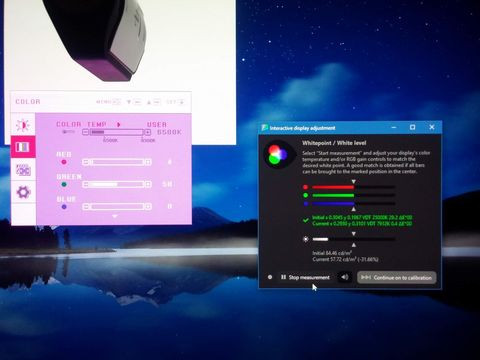Click the white level brightness sun icon
This screenshot has width=480, height=360.
click(305, 239)
